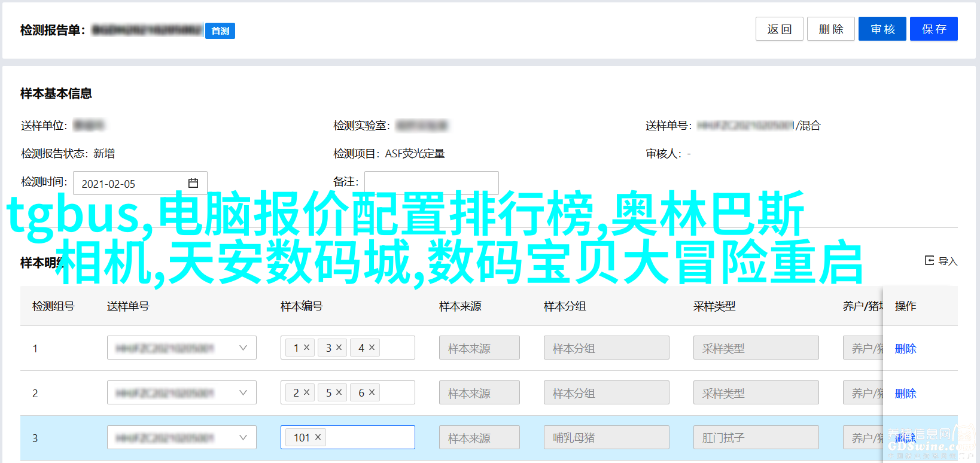980x463 pixels.
Task: Click the 首测 tag badge
Action: [220, 31]
